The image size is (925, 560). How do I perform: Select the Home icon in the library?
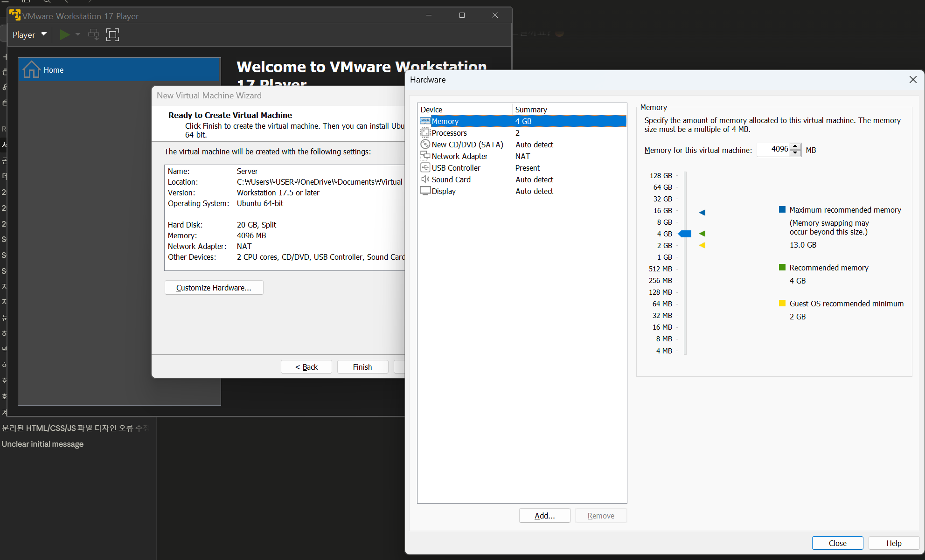coord(31,69)
